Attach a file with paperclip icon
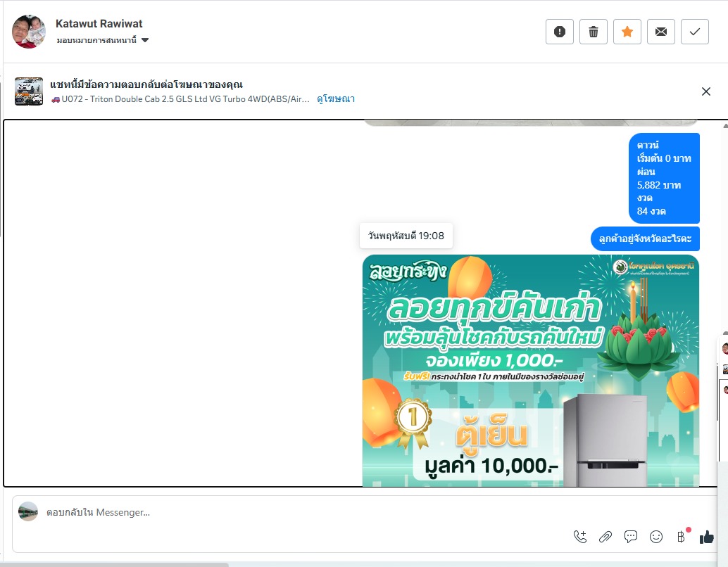This screenshot has width=728, height=567. (605, 537)
